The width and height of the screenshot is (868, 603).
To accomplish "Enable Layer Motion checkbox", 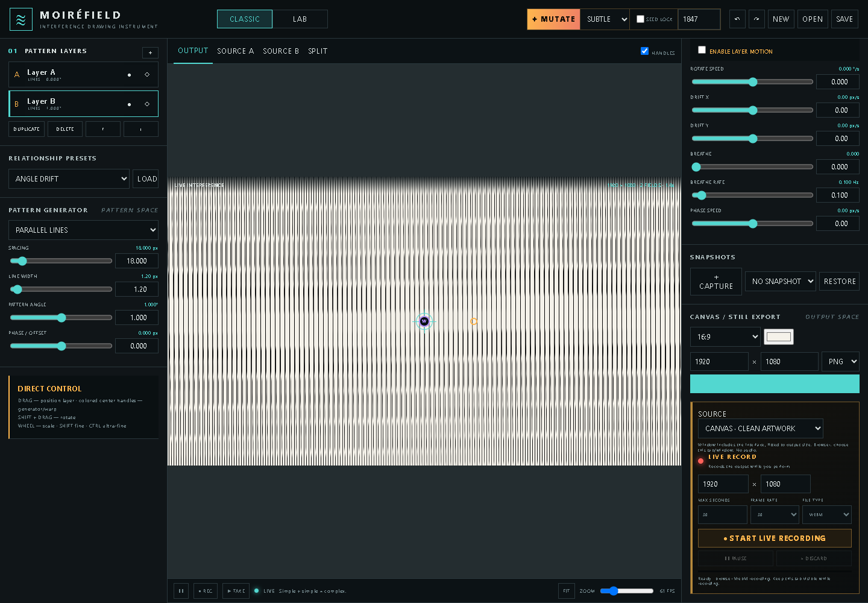I will [702, 50].
